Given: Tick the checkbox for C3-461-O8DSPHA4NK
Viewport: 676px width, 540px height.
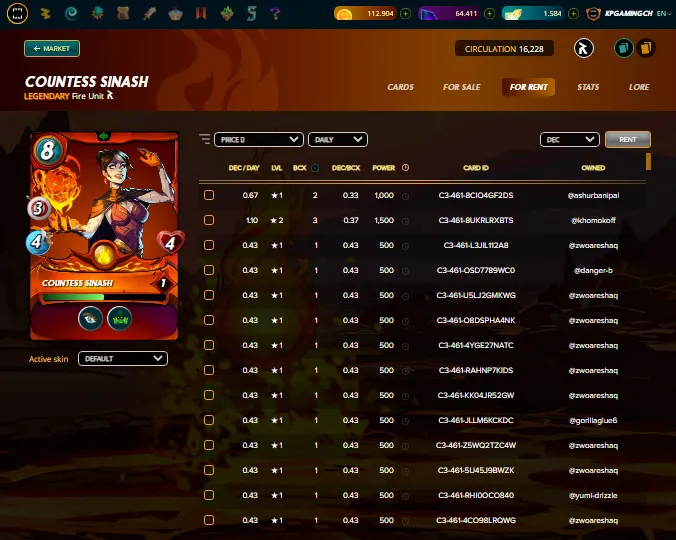Looking at the screenshot, I should click(209, 320).
